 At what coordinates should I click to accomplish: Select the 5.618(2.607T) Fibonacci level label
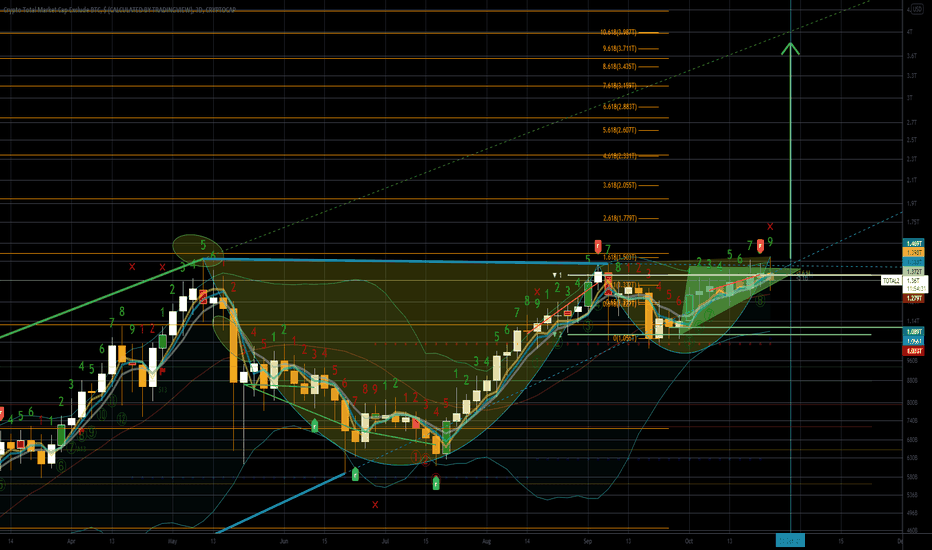[619, 130]
